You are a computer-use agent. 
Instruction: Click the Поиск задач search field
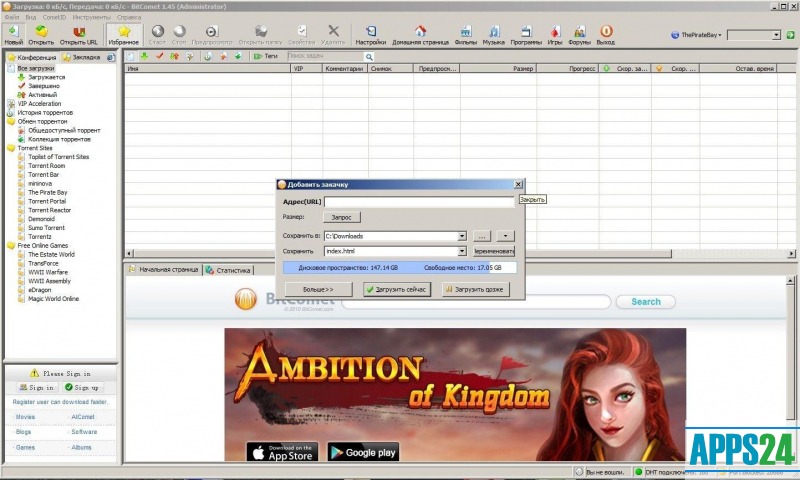click(x=326, y=56)
